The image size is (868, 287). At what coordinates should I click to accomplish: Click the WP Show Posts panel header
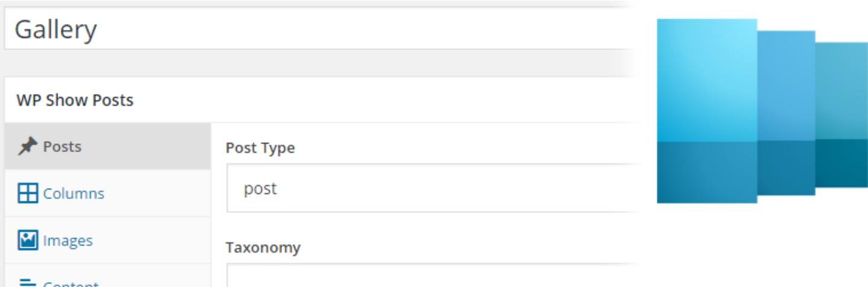click(75, 100)
